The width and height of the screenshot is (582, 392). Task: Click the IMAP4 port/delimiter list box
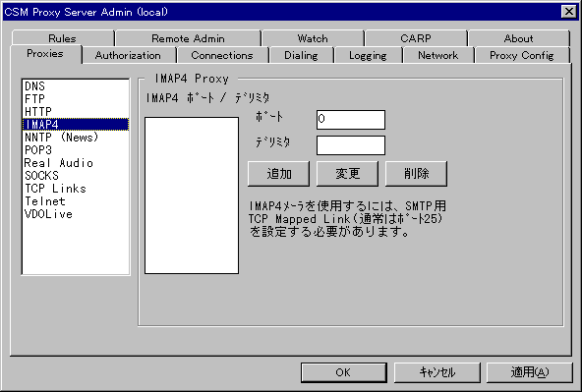pos(192,196)
